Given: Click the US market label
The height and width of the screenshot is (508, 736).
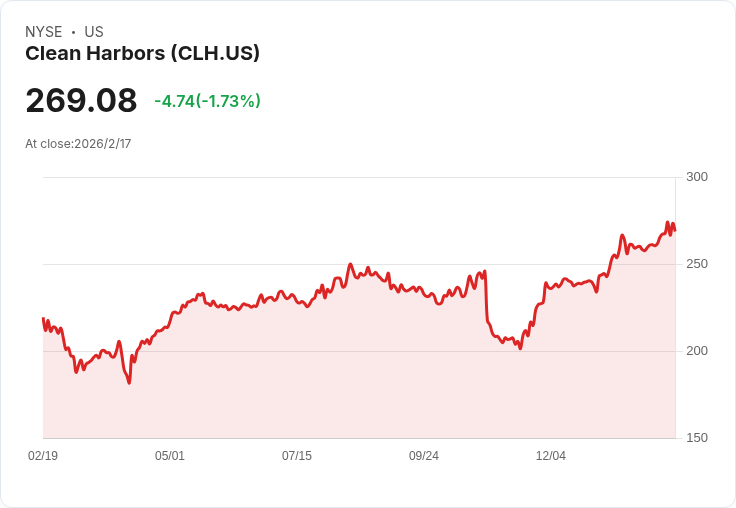Looking at the screenshot, I should pos(94,32).
